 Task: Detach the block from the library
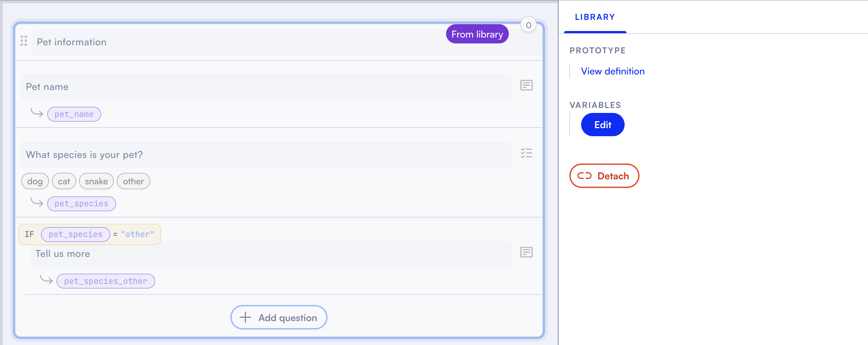point(604,176)
